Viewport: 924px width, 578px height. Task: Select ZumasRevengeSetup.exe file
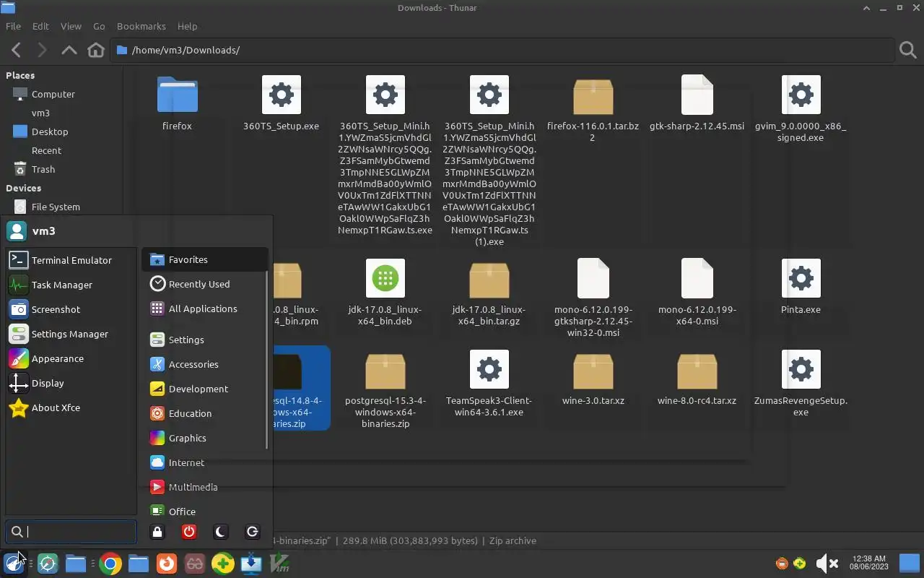801,369
